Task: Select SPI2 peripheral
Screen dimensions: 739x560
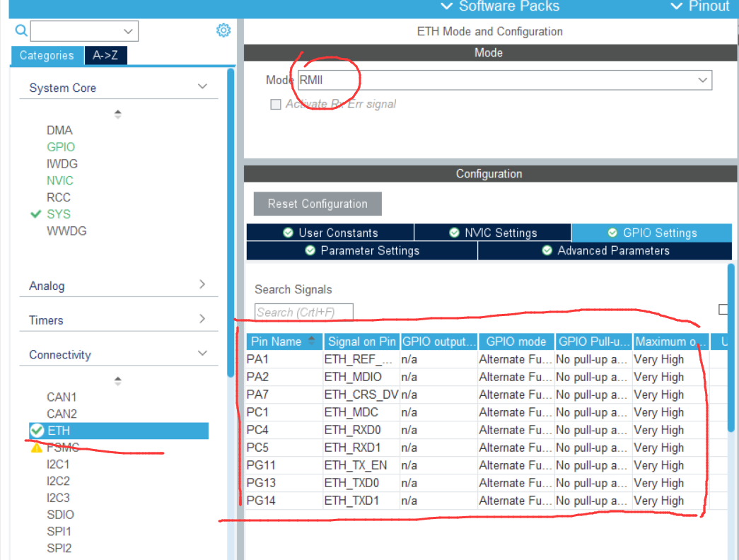Action: [59, 548]
